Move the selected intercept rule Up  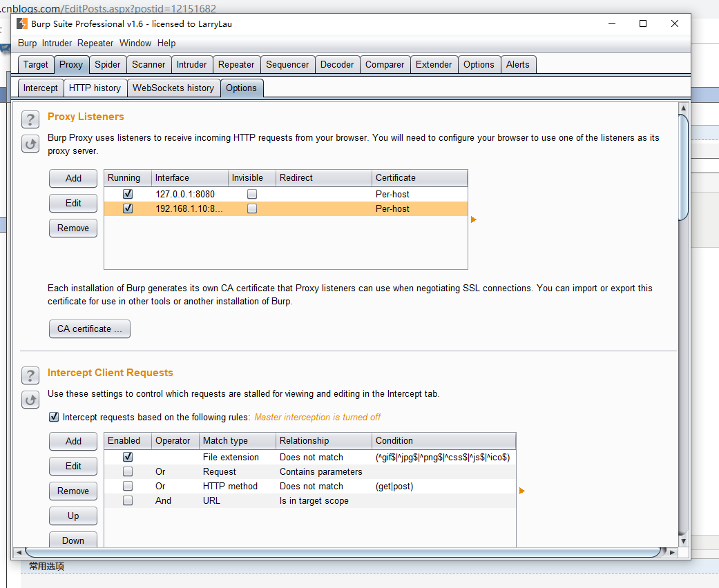(73, 516)
